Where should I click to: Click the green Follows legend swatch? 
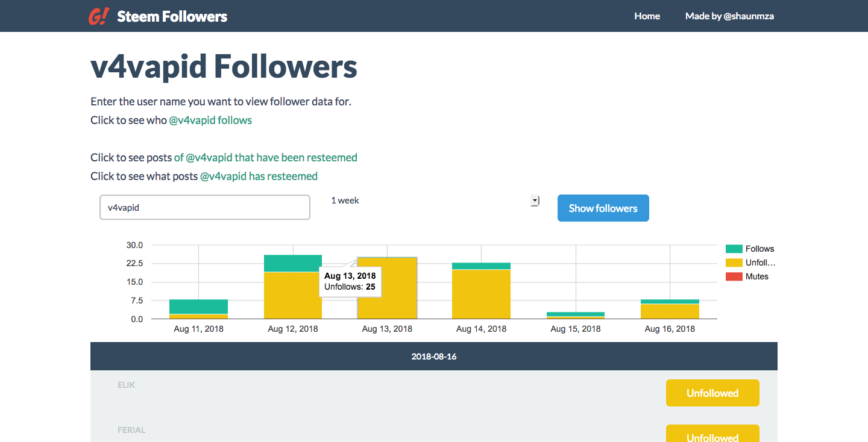[734, 249]
